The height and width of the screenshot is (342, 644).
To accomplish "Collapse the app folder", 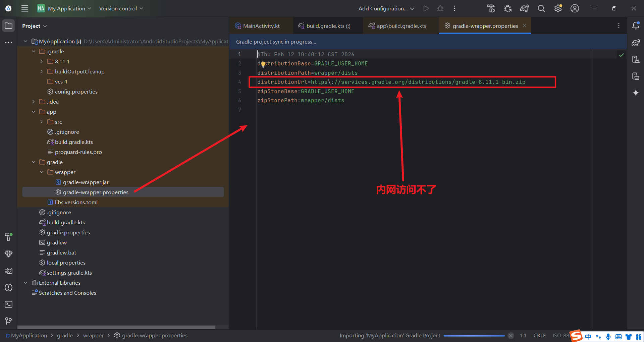I will click(x=34, y=112).
